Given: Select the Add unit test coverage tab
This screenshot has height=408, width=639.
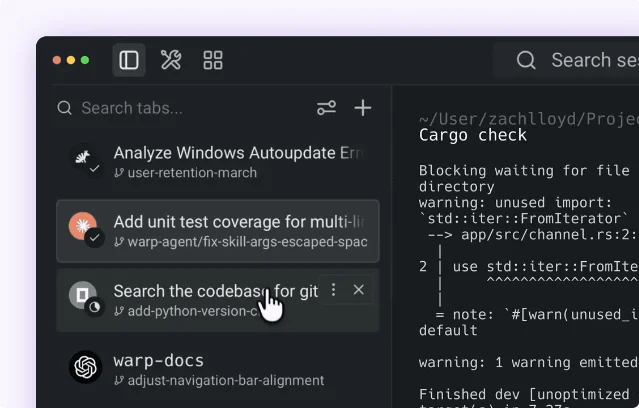Looking at the screenshot, I should click(x=218, y=231).
